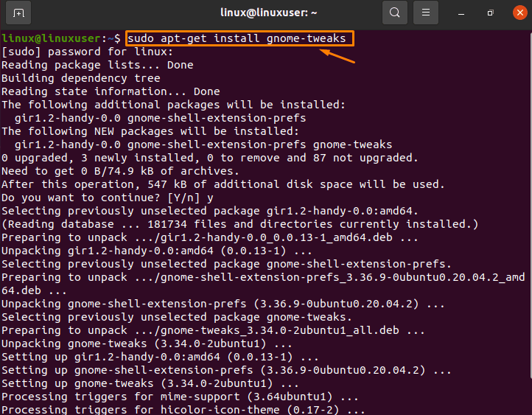532x415 pixels.
Task: Minimize the terminal window
Action: click(461, 13)
